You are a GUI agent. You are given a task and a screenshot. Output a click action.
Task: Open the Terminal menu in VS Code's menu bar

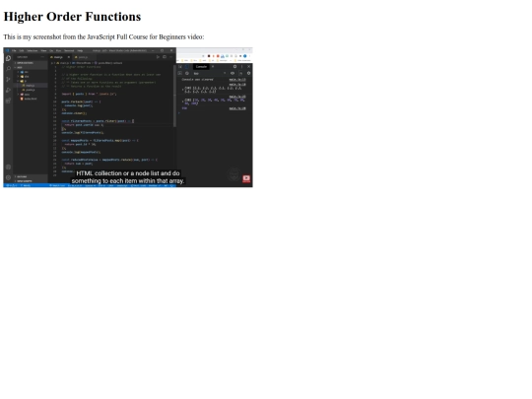coord(69,50)
